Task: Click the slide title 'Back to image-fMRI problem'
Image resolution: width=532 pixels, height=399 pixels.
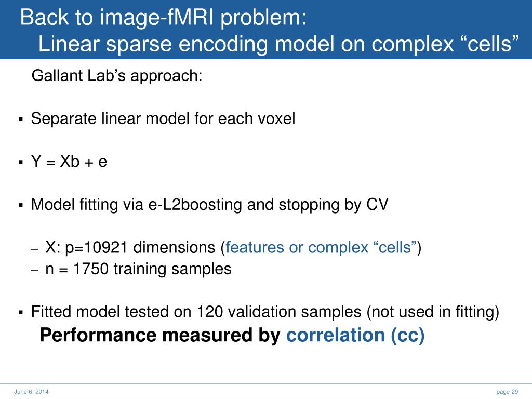Action: pos(163,17)
